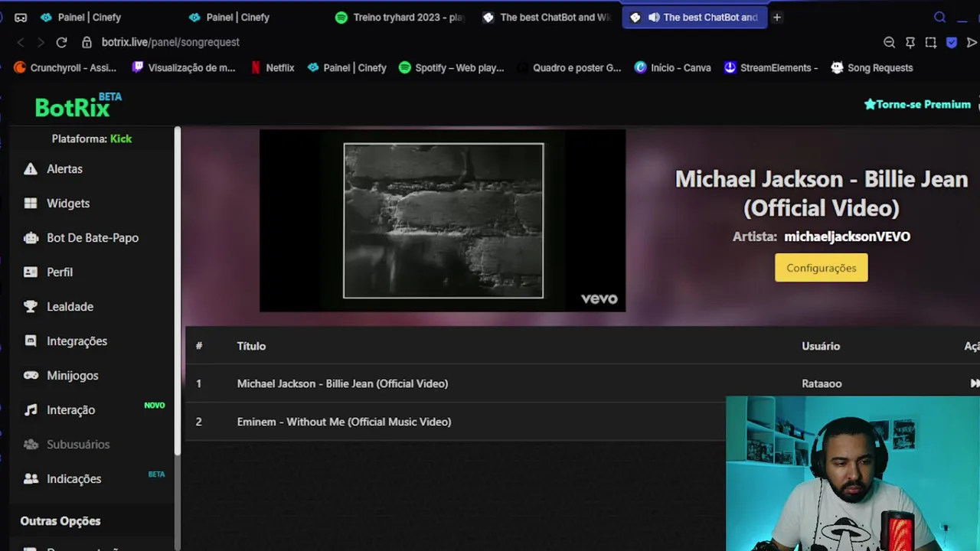This screenshot has width=980, height=551.
Task: Open Widgets in the sidebar
Action: point(68,204)
